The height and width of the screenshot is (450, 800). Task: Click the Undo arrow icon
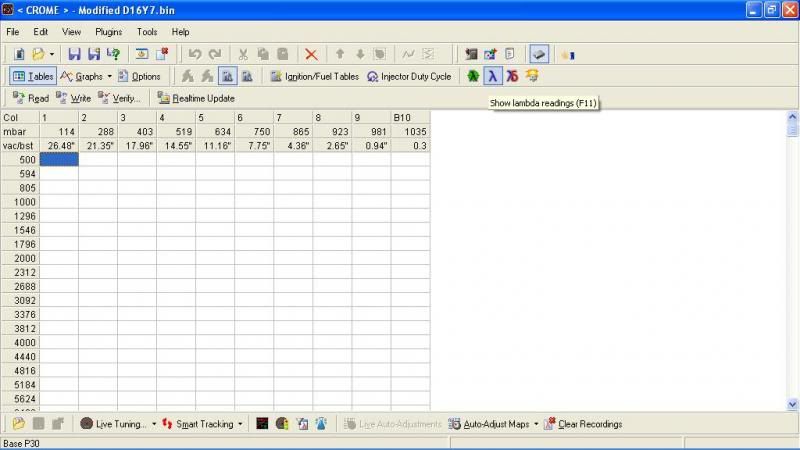click(x=195, y=54)
